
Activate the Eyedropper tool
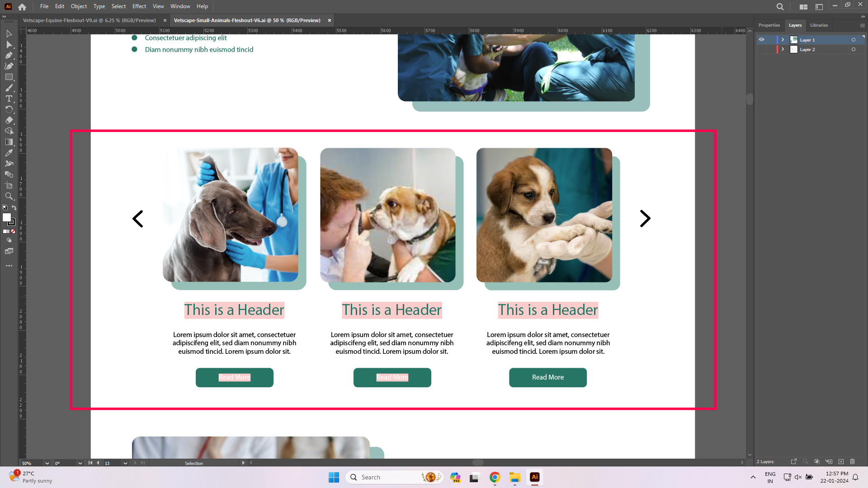tap(9, 153)
